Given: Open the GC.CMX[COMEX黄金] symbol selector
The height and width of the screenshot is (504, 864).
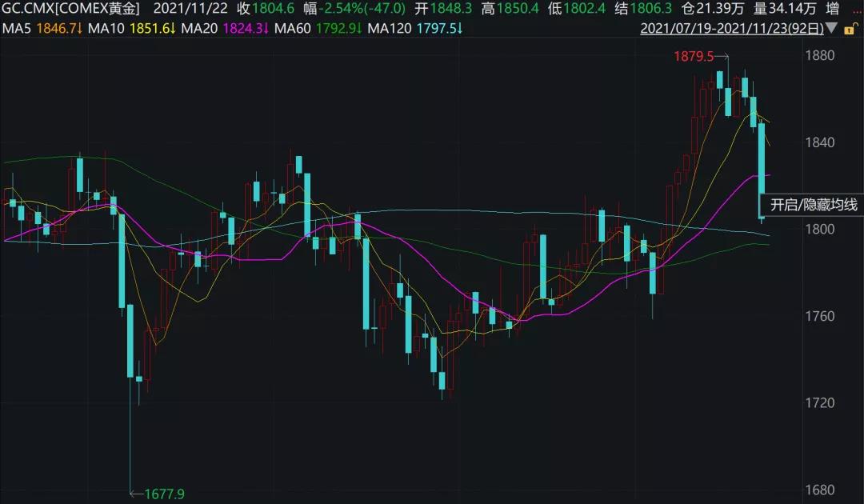Looking at the screenshot, I should pos(70,10).
